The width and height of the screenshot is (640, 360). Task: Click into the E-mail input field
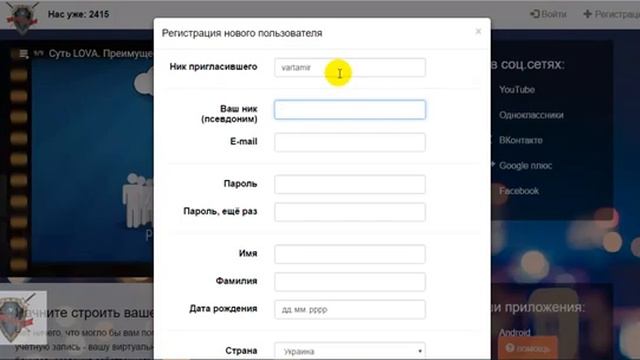pos(350,142)
